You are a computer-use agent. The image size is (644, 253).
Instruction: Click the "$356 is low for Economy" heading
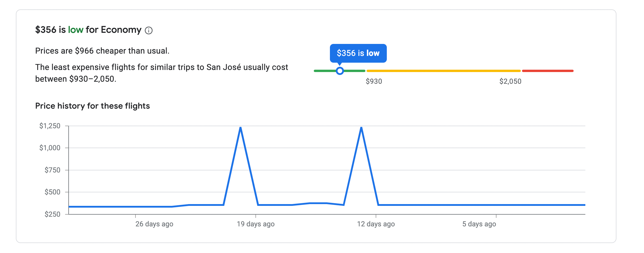tap(88, 30)
